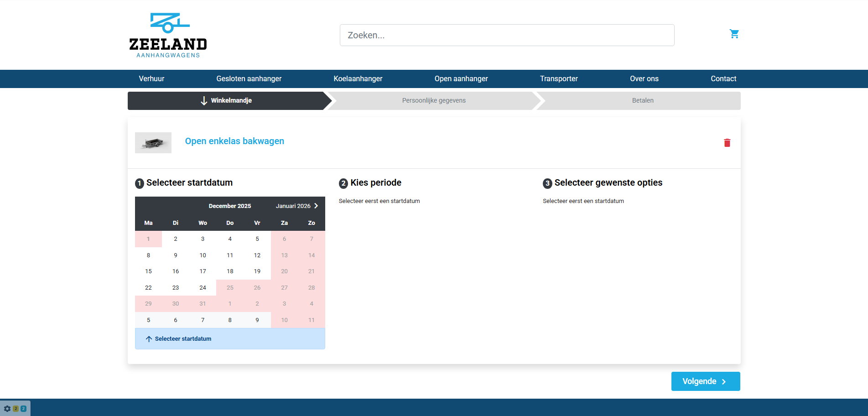Pick December 10 in the calendar

[x=203, y=255]
